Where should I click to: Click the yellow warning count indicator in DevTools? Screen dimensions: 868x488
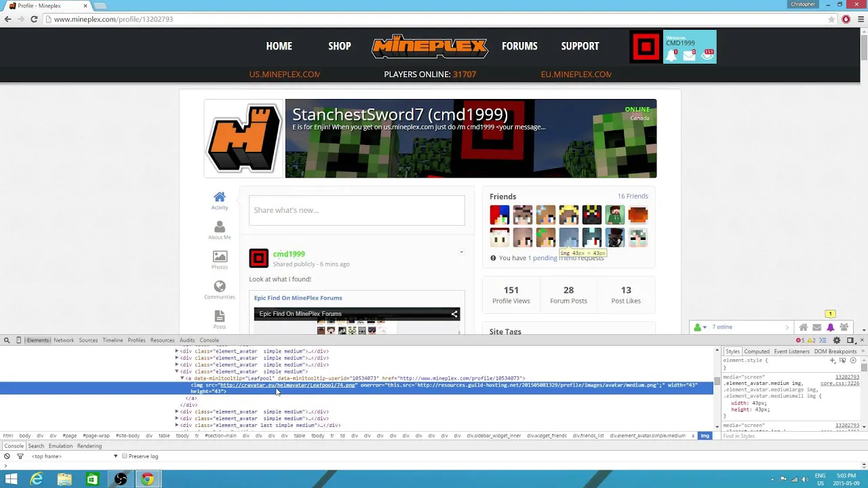tap(810, 340)
